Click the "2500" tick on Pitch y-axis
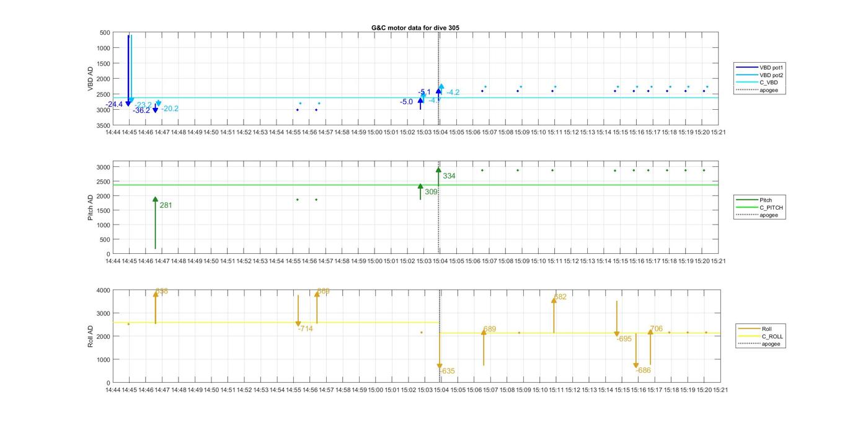 coord(103,182)
